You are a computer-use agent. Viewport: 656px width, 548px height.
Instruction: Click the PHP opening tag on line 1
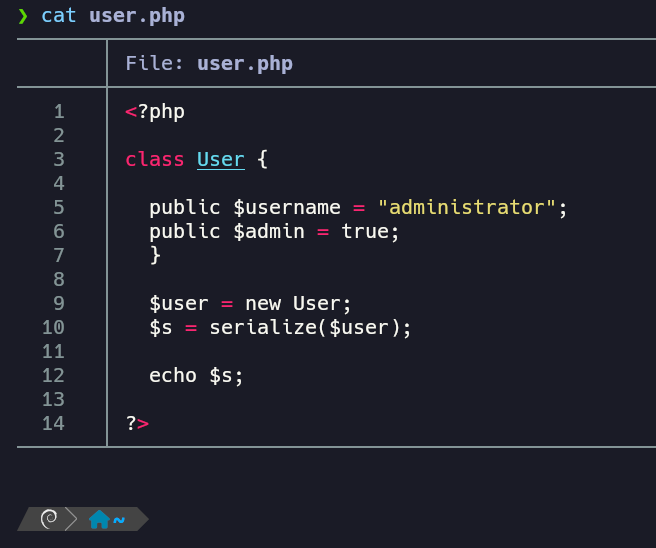point(155,111)
